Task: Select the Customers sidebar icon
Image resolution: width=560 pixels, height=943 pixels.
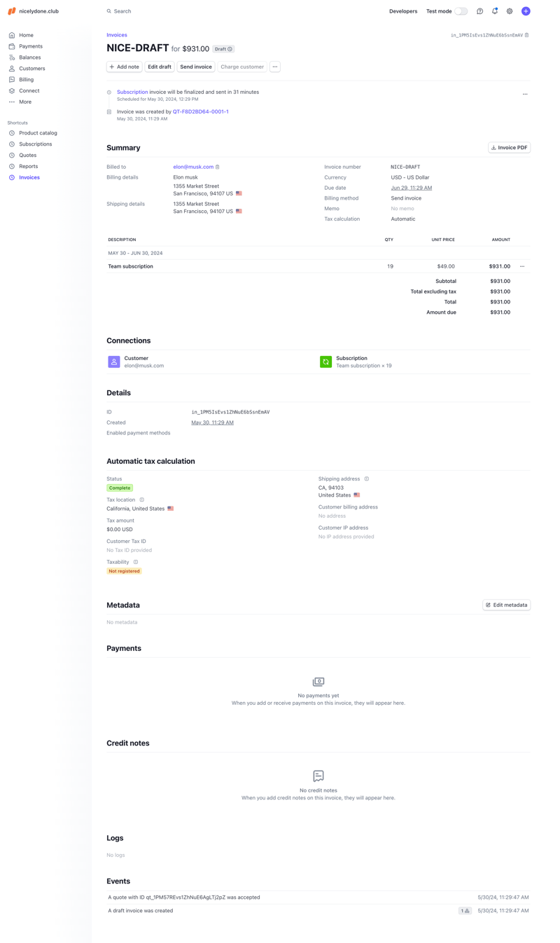Action: click(11, 68)
